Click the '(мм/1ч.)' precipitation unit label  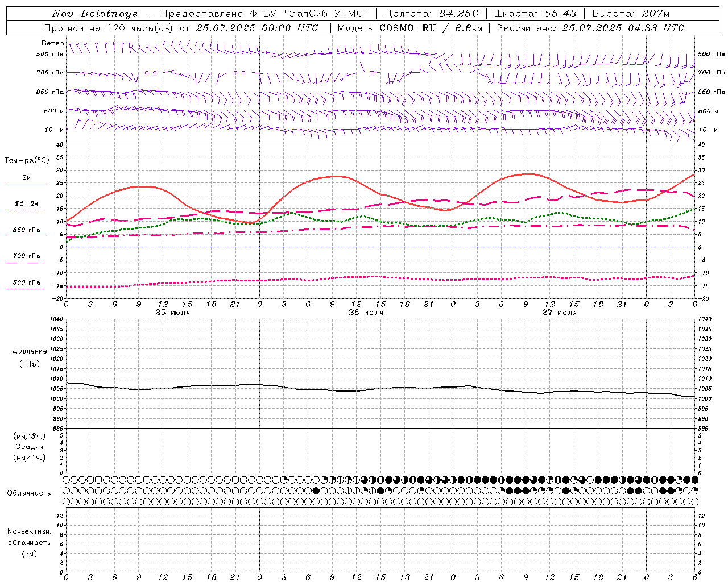(30, 458)
